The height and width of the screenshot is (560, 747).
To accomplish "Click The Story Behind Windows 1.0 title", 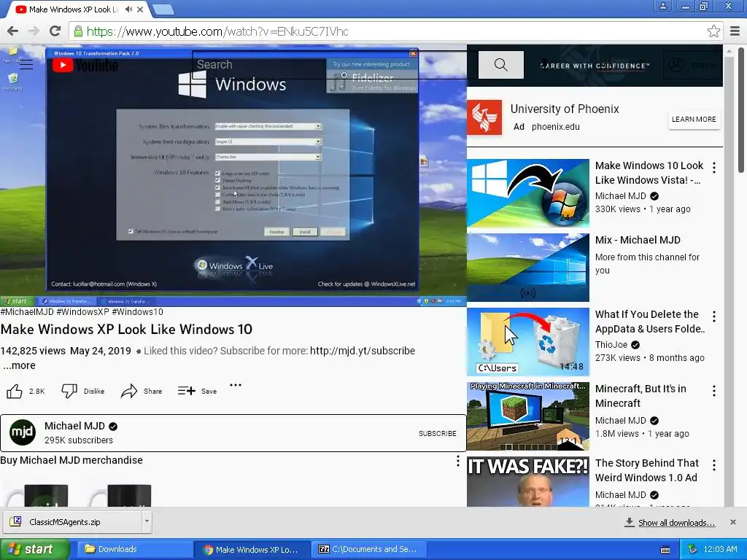I will pyautogui.click(x=646, y=470).
